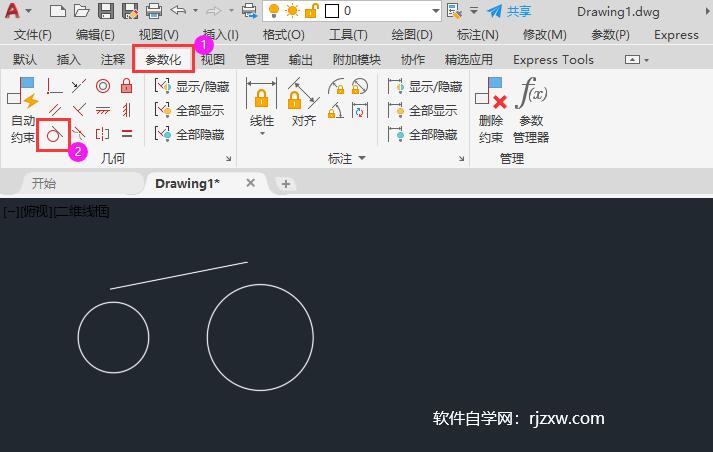713x452 pixels.
Task: Apply the Horizontal constraint
Action: coord(103,110)
